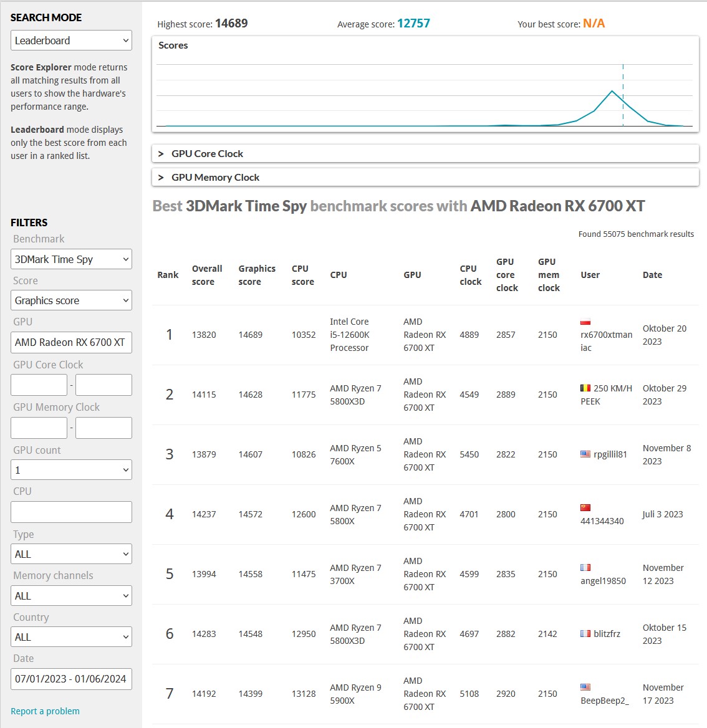The height and width of the screenshot is (728, 707).
Task: Click the US flag beside rpgillil81
Action: (585, 454)
